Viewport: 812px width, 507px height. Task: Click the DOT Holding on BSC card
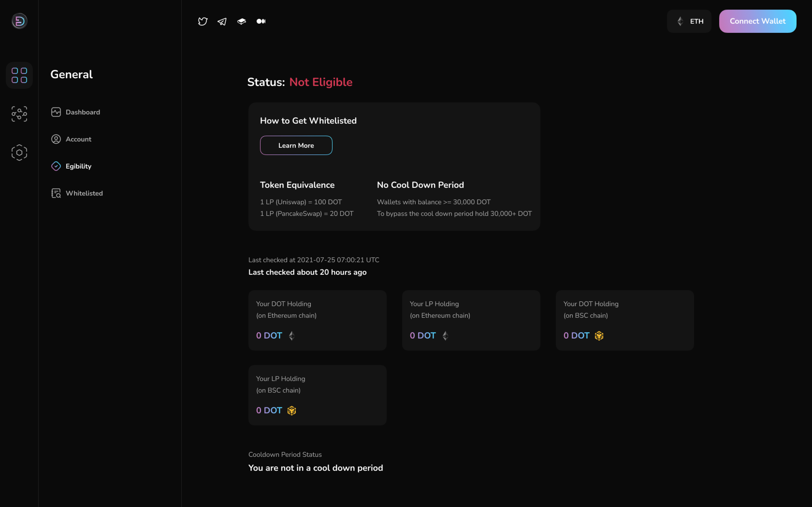(x=625, y=320)
